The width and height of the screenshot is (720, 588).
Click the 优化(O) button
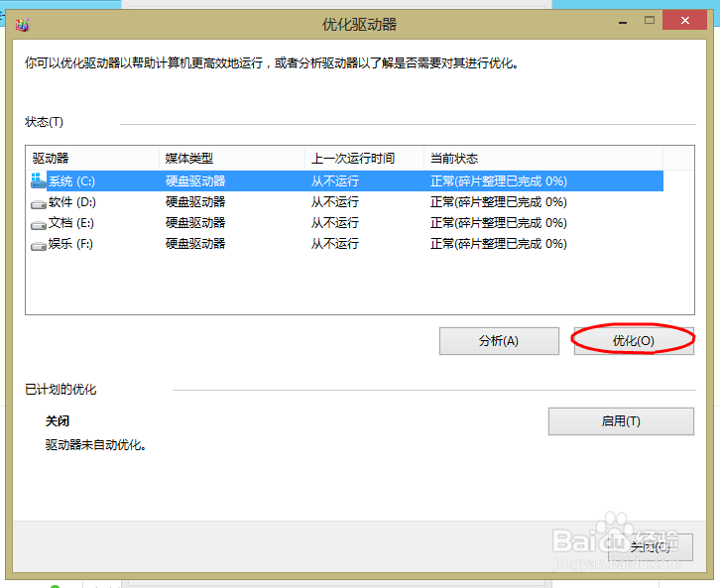[x=634, y=340]
